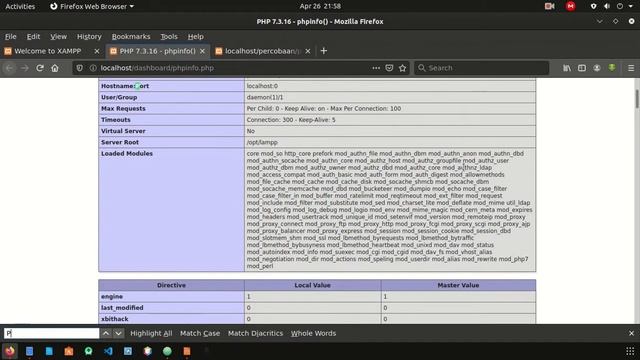Image resolution: width=640 pixels, height=360 pixels.
Task: Click the User/Group row label
Action: [119, 98]
